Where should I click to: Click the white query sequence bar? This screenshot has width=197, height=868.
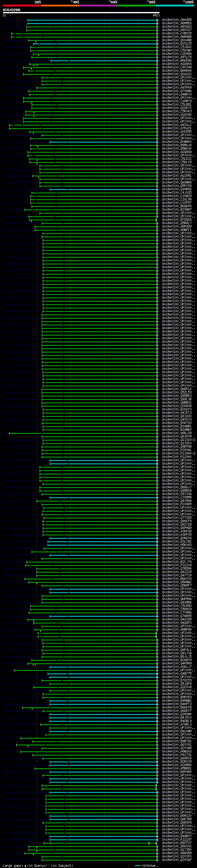(81, 12)
